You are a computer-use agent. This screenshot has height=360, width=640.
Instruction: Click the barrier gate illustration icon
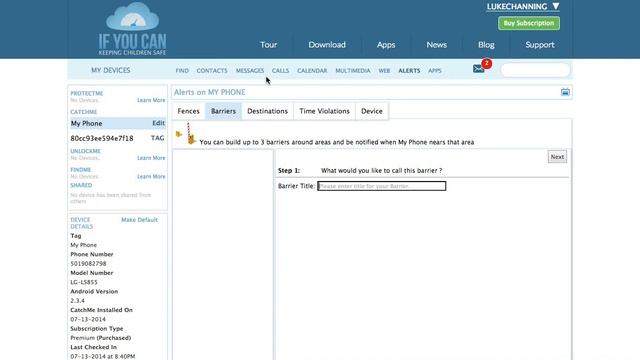pyautogui.click(x=186, y=133)
